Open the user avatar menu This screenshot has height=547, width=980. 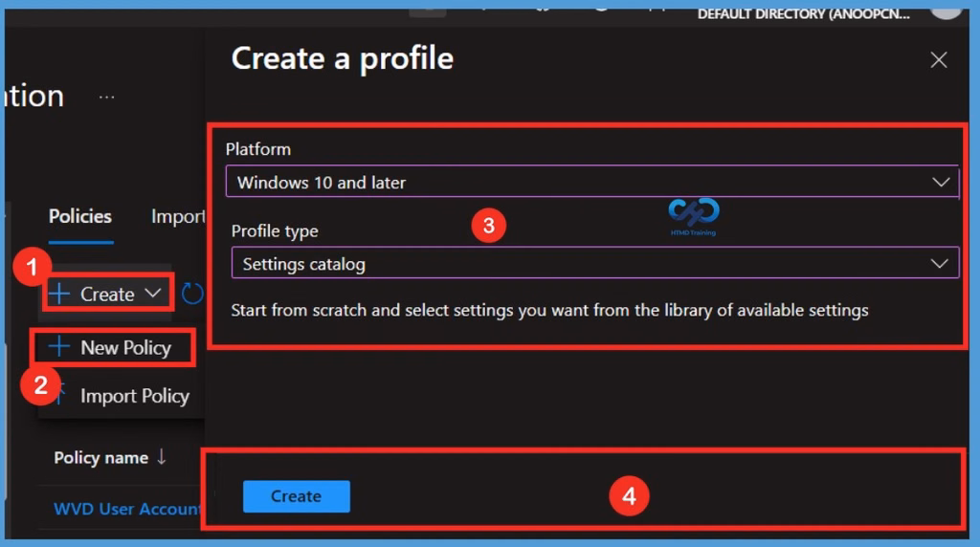pyautogui.click(x=946, y=11)
